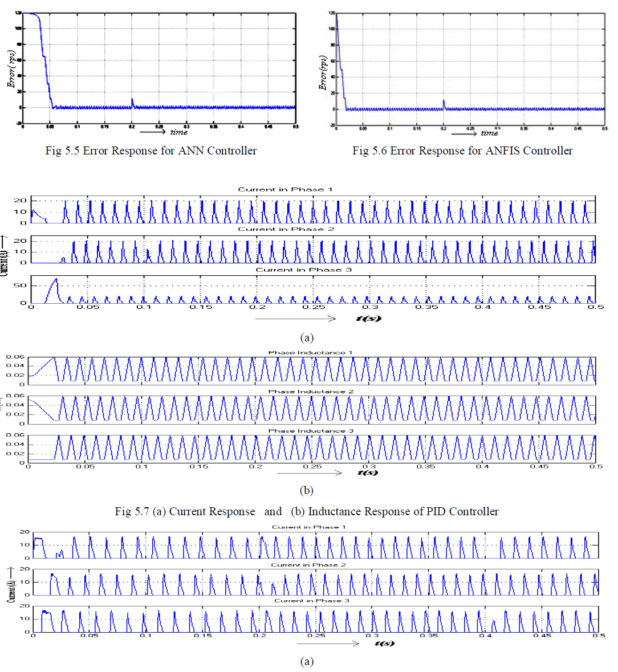Screen dimensions: 618x672
Task: Click the Fig 5.5 ANN Controller caption
Action: point(151,150)
